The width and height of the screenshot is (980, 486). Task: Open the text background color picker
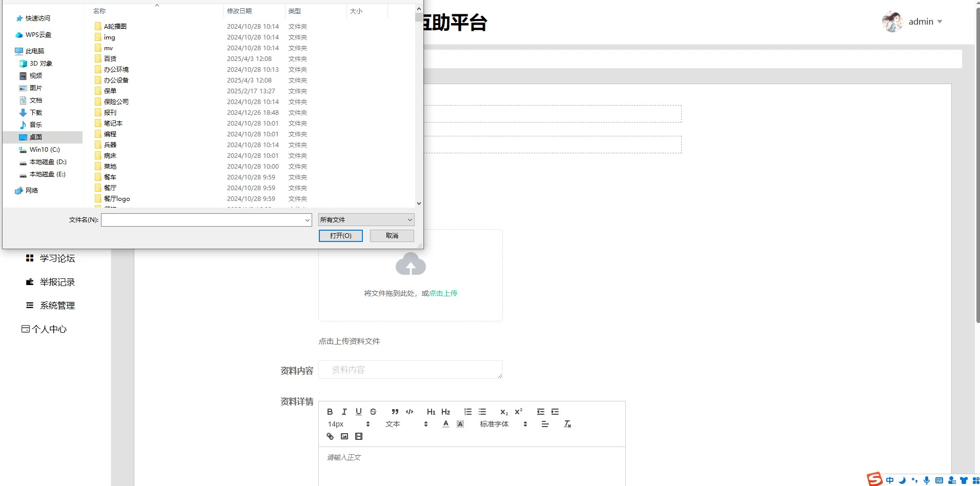tap(460, 424)
